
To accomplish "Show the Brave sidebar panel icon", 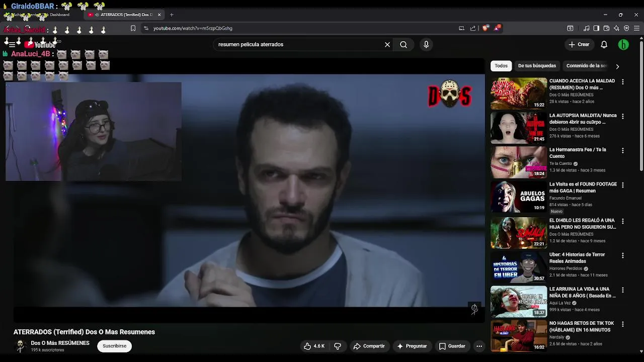I will 596,28.
